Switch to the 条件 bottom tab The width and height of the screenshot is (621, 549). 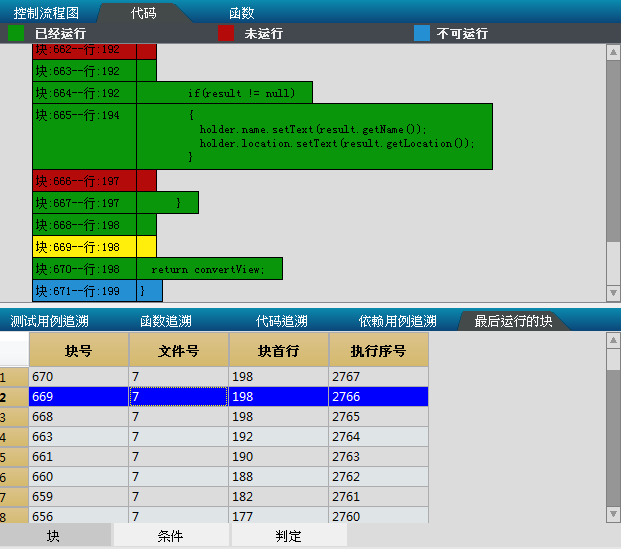(x=171, y=535)
